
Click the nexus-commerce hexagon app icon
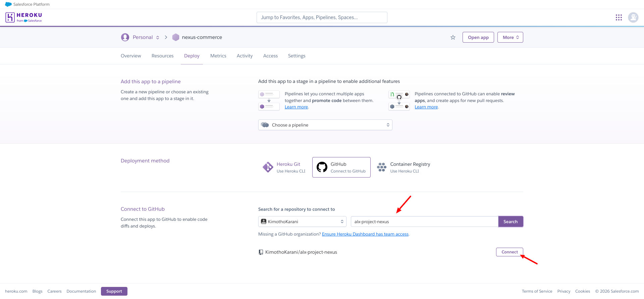pyautogui.click(x=176, y=37)
